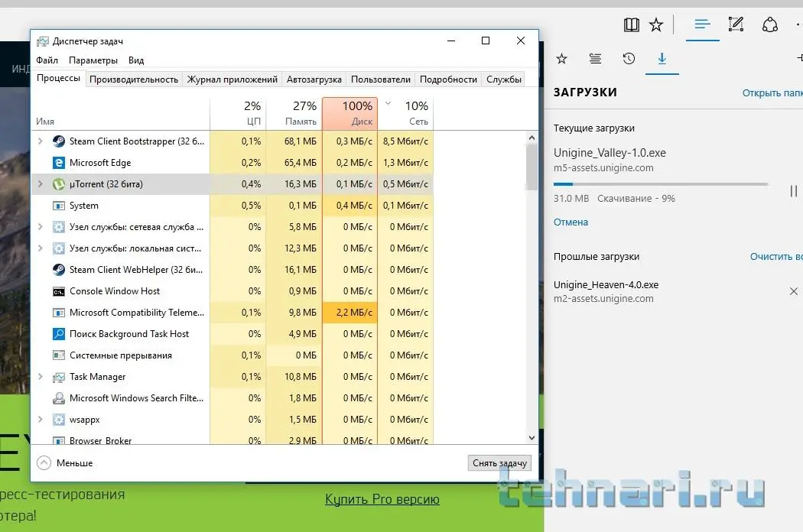
Task: Click Системные прерывания process icon
Action: tap(59, 355)
